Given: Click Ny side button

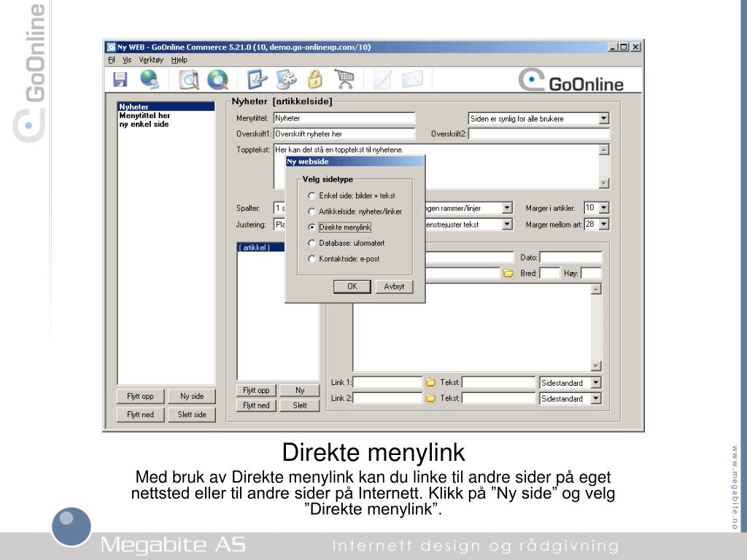Looking at the screenshot, I should (192, 396).
